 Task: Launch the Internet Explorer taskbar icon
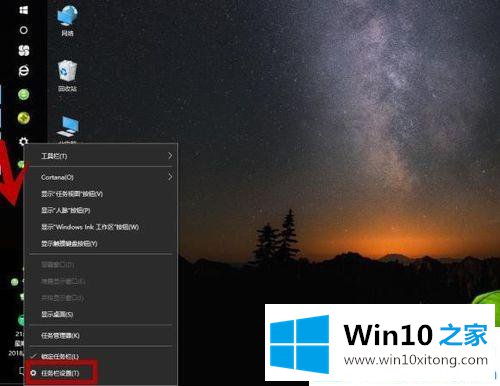[x=24, y=71]
